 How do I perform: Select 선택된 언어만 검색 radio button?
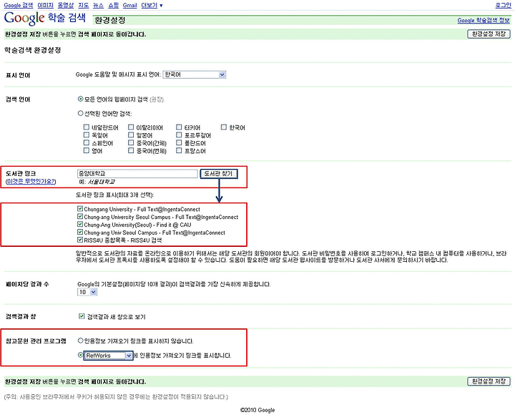(80, 113)
